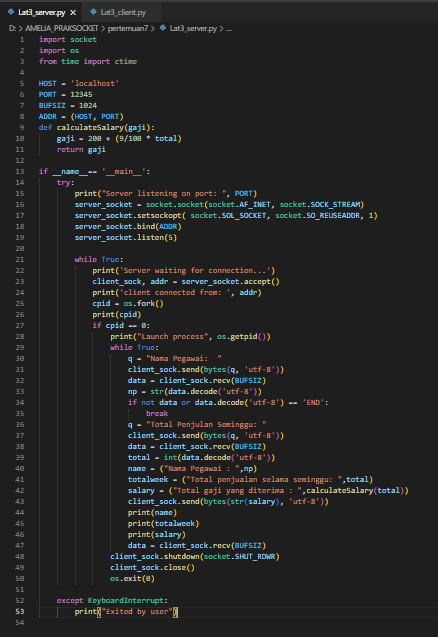Click line number 13 in the gutter
This screenshot has height=637, width=438.
point(20,171)
